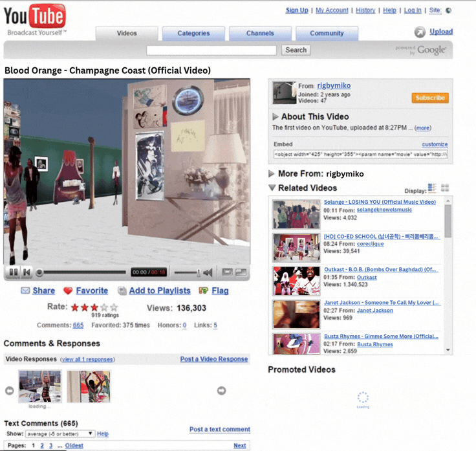The width and height of the screenshot is (476, 451).
Task: Click the YouTube logo
Action: point(35,16)
